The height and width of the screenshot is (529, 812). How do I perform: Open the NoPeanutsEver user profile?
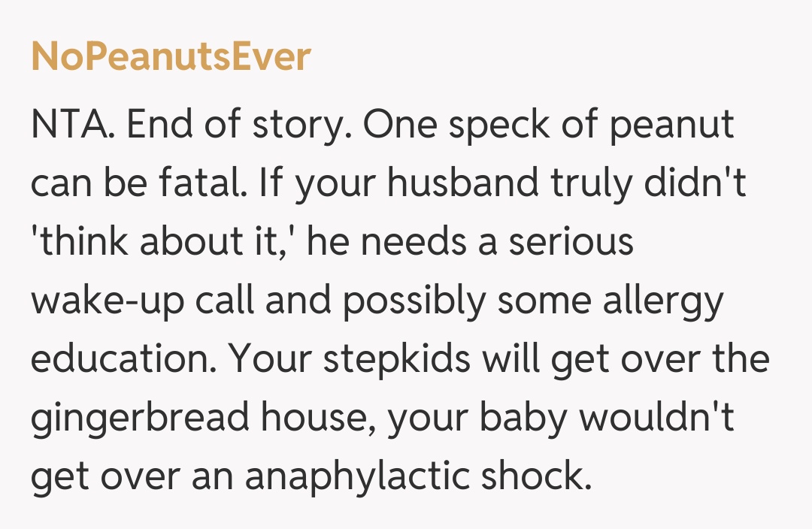171,57
